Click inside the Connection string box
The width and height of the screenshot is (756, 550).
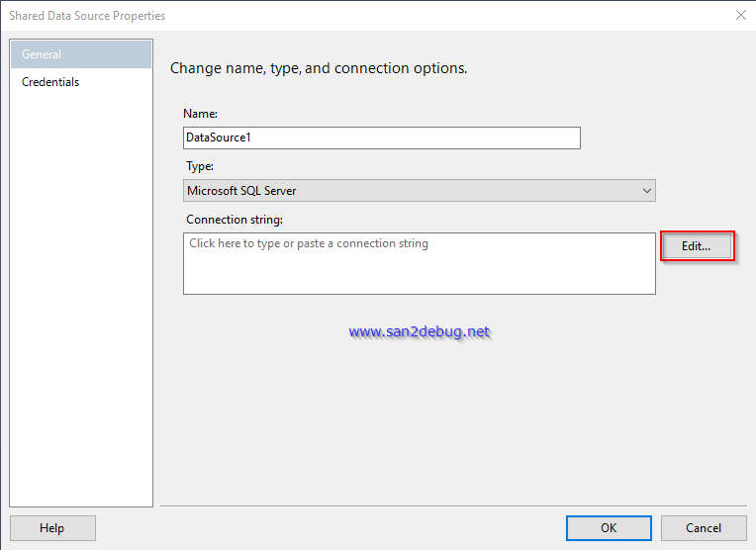(419, 272)
